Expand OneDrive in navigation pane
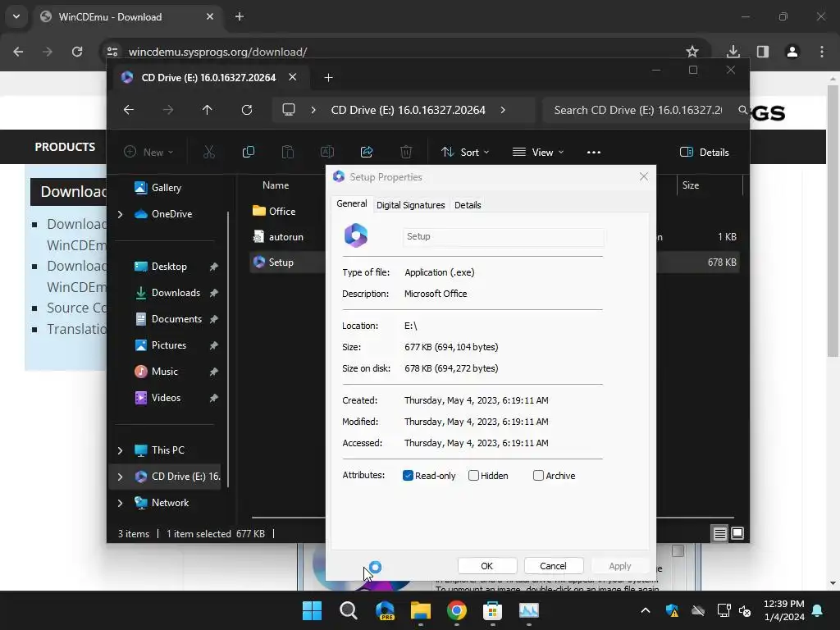The width and height of the screenshot is (840, 630). pyautogui.click(x=120, y=214)
